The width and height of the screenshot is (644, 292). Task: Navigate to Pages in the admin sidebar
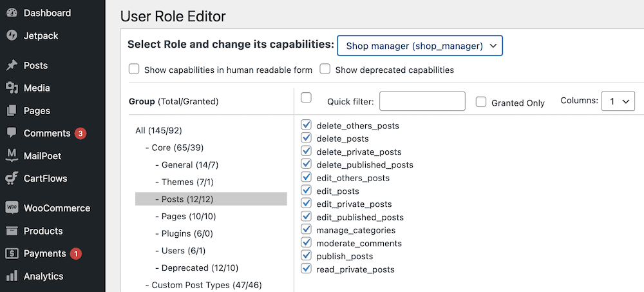[x=37, y=111]
